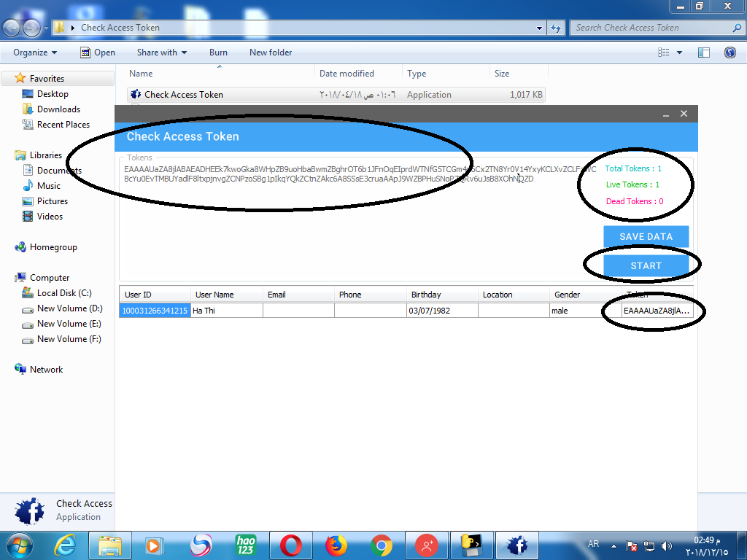The width and height of the screenshot is (747, 560).
Task: Click the User ID column header
Action: point(155,295)
